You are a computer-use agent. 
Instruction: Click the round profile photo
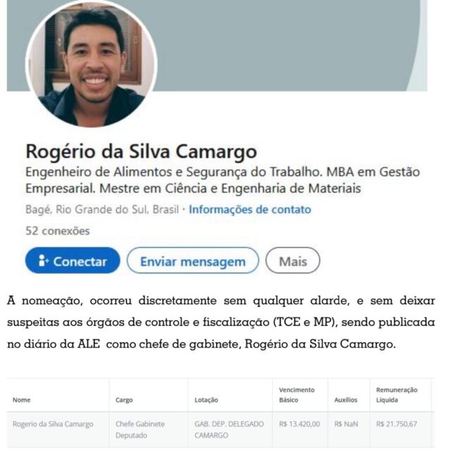pyautogui.click(x=92, y=62)
